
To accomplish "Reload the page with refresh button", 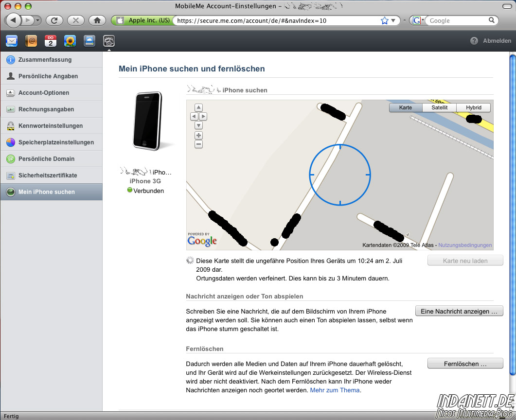I will tap(54, 20).
